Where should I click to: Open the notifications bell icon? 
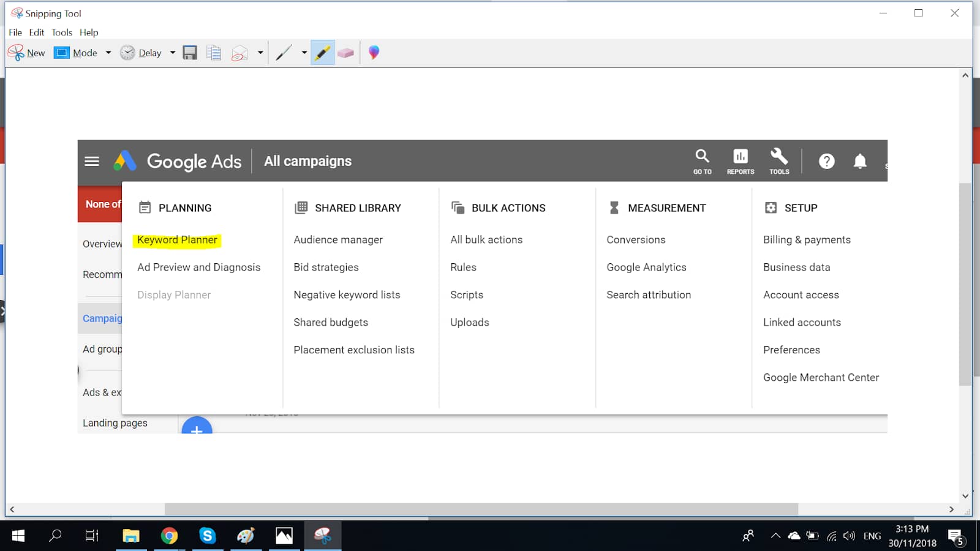coord(860,161)
